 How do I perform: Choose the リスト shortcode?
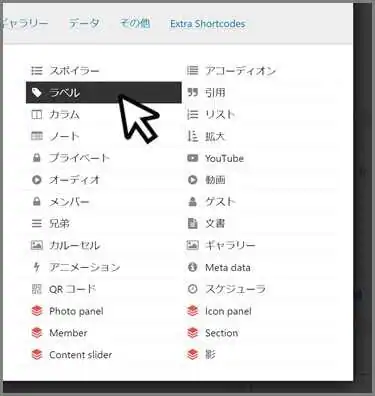point(260,115)
